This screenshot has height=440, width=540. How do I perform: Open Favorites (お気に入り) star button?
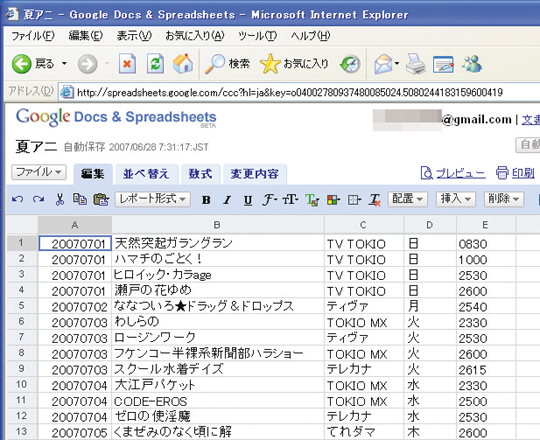tap(294, 64)
